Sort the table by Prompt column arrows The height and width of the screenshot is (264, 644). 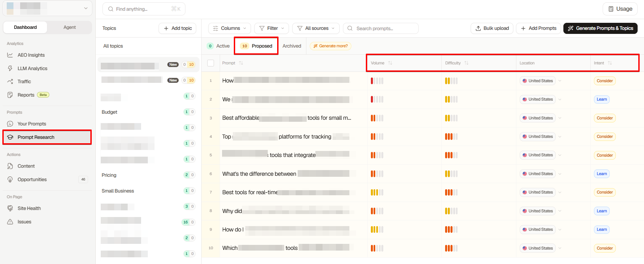pos(241,63)
